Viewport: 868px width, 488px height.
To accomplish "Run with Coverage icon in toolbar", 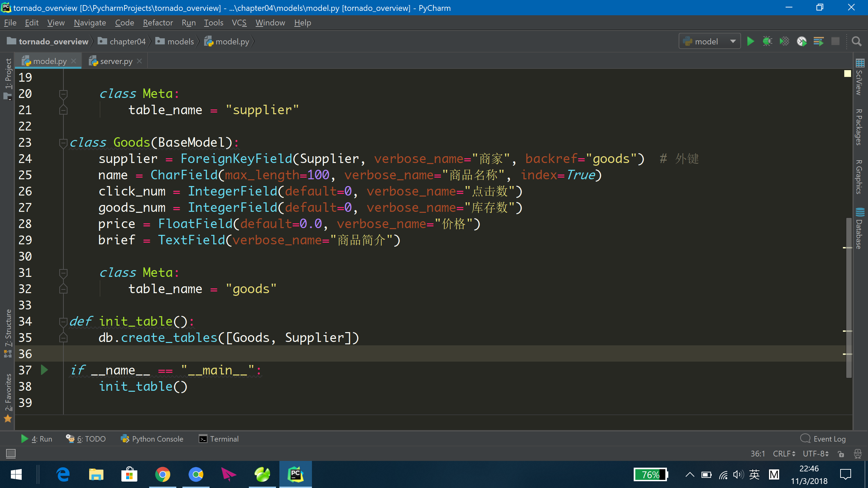I will point(784,41).
